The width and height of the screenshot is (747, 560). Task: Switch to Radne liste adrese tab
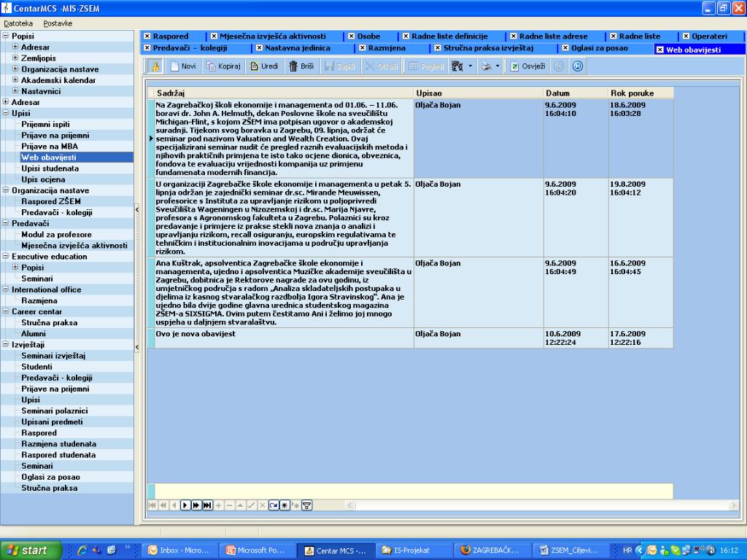coord(553,36)
